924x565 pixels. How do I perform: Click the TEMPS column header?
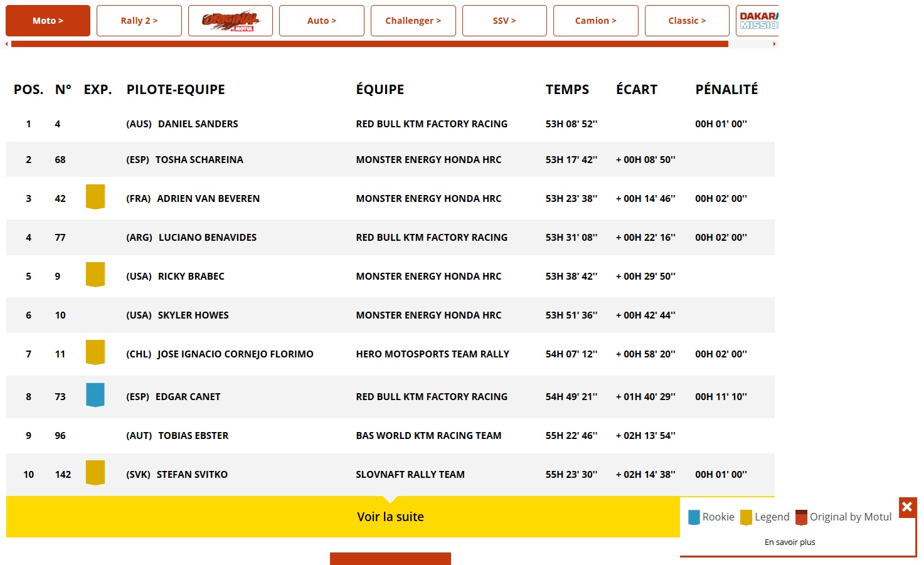[567, 90]
